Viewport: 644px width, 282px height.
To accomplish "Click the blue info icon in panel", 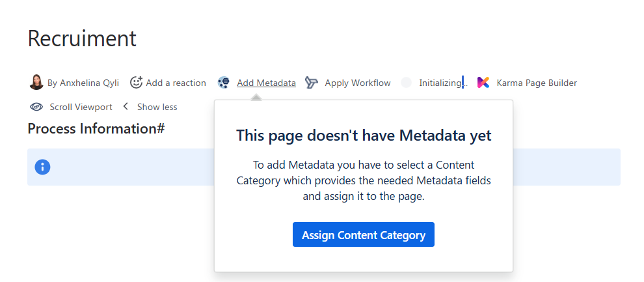I will tap(43, 167).
